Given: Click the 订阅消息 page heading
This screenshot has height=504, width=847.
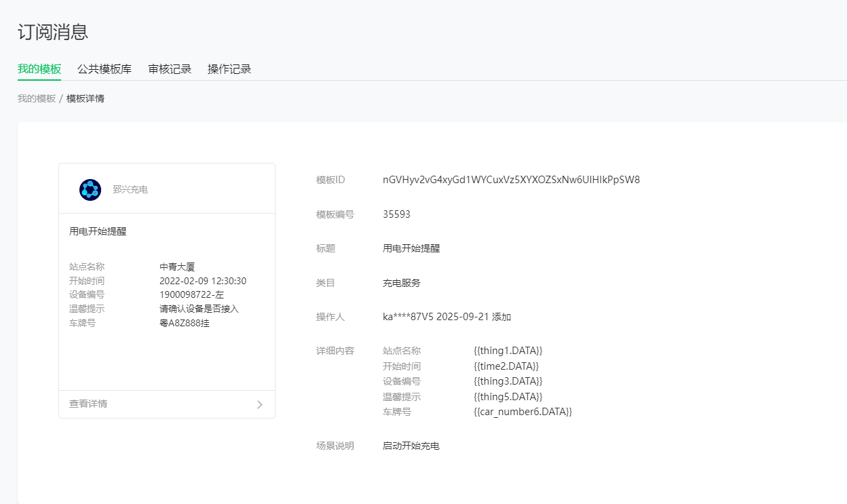Looking at the screenshot, I should pos(53,31).
